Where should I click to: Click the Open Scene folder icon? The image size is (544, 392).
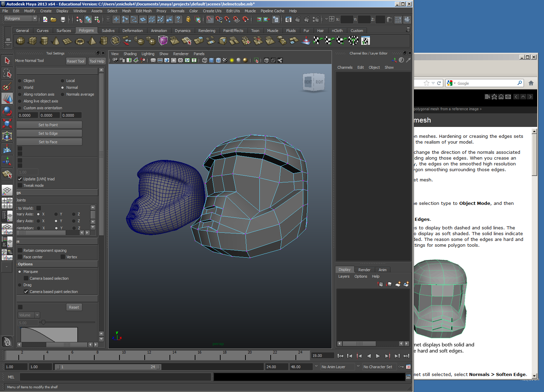(54, 19)
